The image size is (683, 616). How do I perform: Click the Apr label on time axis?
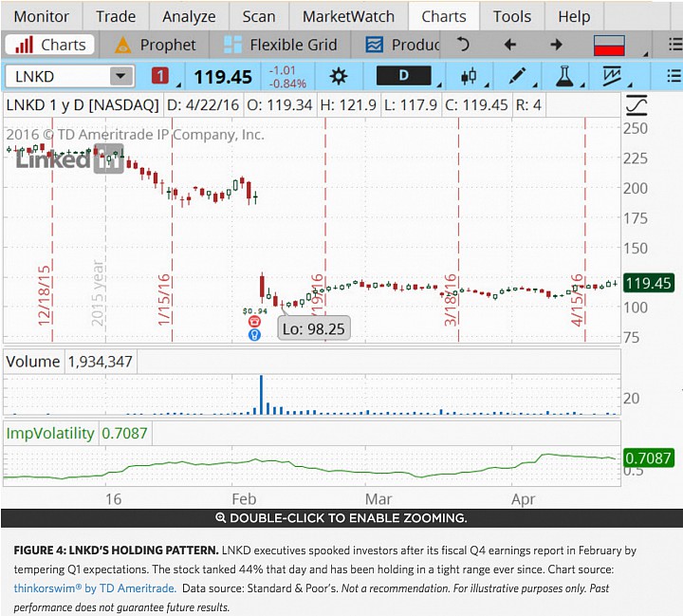point(523,499)
